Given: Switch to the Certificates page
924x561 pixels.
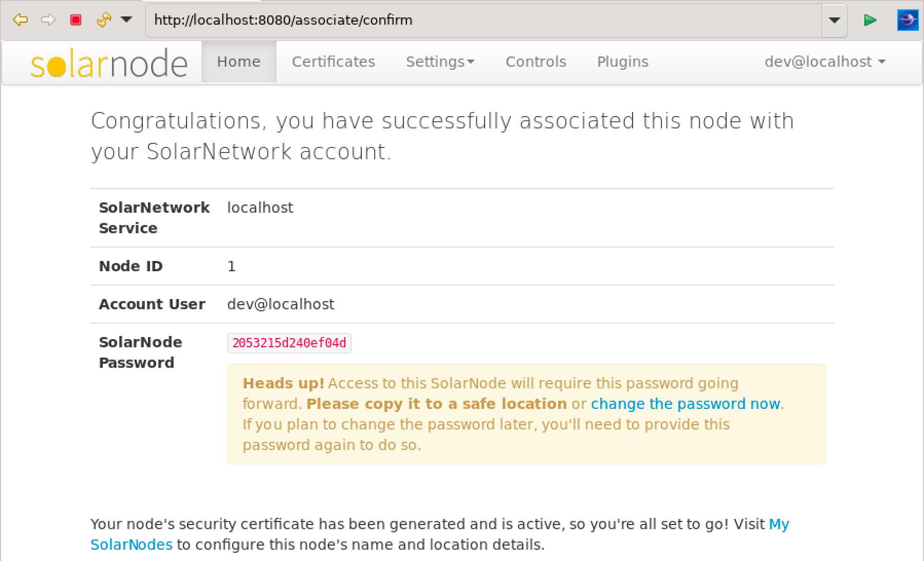Looking at the screenshot, I should [x=333, y=62].
